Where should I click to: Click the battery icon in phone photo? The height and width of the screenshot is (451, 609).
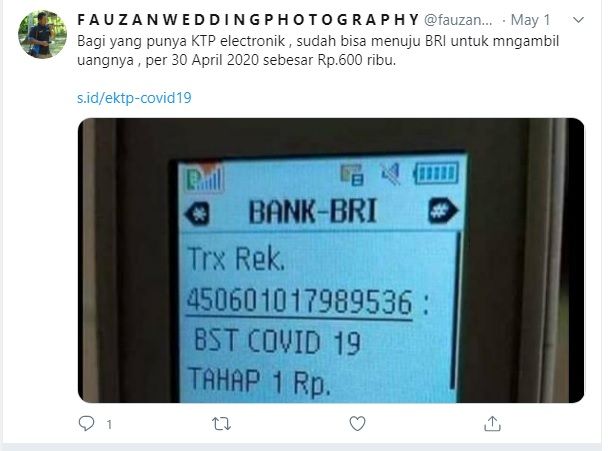436,173
